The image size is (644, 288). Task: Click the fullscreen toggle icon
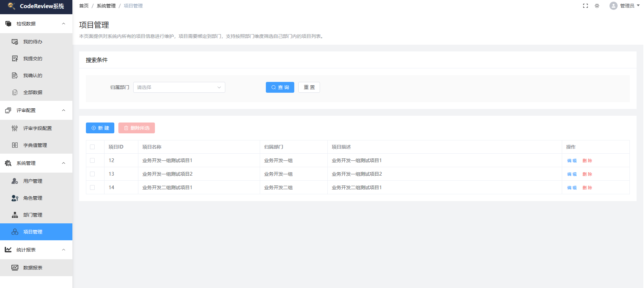pos(585,6)
